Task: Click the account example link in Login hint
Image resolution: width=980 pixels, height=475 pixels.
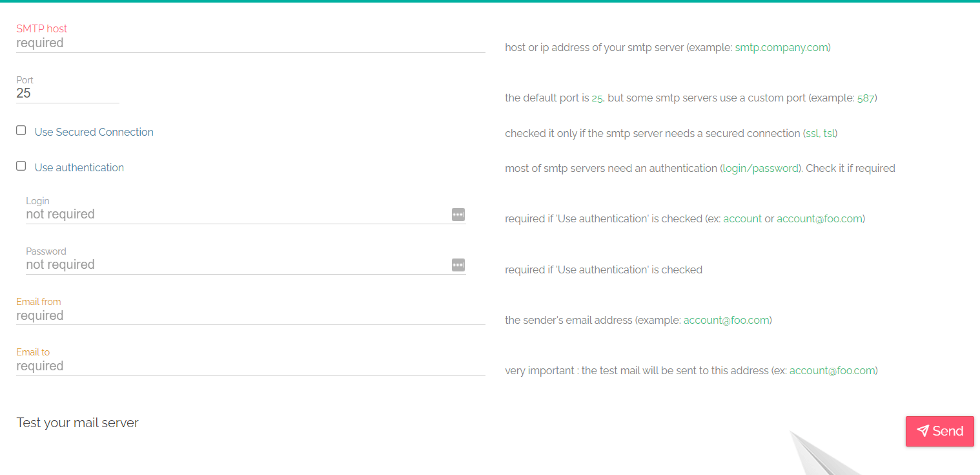Action: 742,218
